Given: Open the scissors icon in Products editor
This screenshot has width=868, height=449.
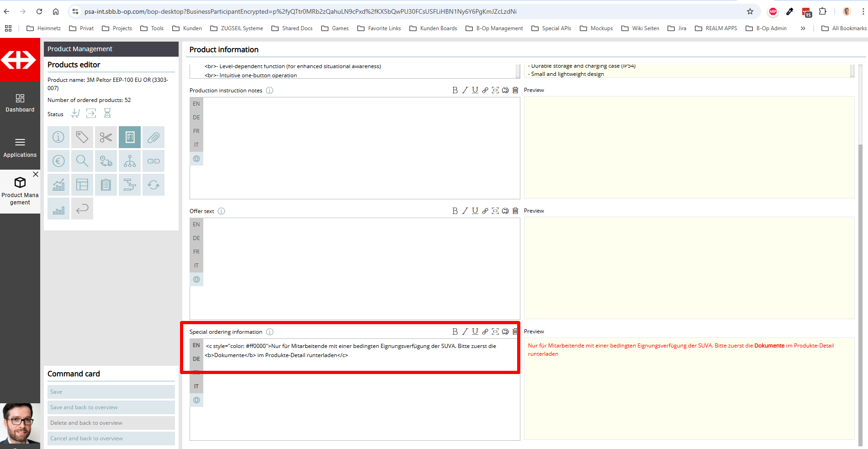Looking at the screenshot, I should (106, 137).
